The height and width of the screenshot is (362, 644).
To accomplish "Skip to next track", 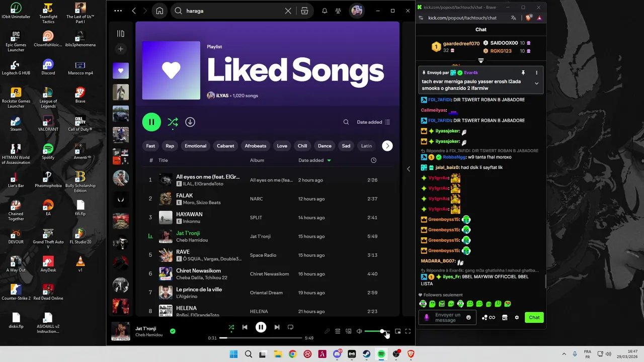I will (x=277, y=327).
